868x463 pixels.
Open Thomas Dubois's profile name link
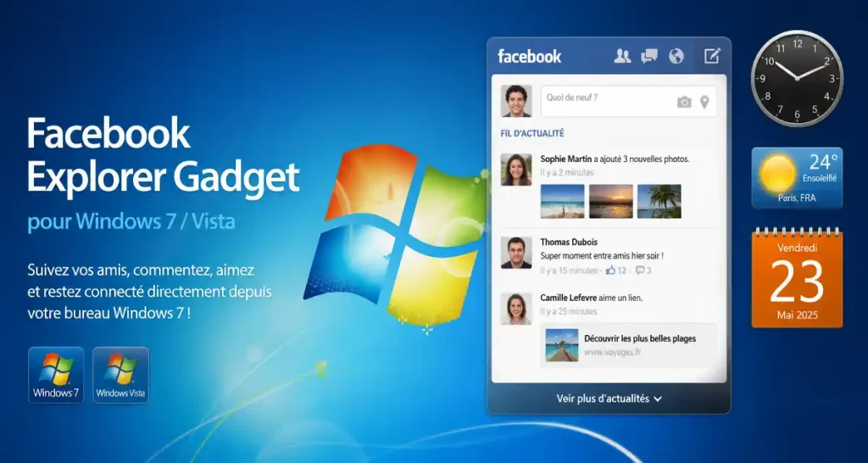tap(569, 242)
